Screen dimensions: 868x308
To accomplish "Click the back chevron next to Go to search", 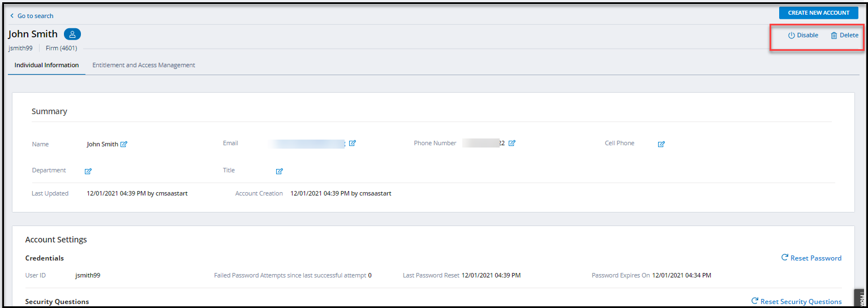I will click(12, 16).
